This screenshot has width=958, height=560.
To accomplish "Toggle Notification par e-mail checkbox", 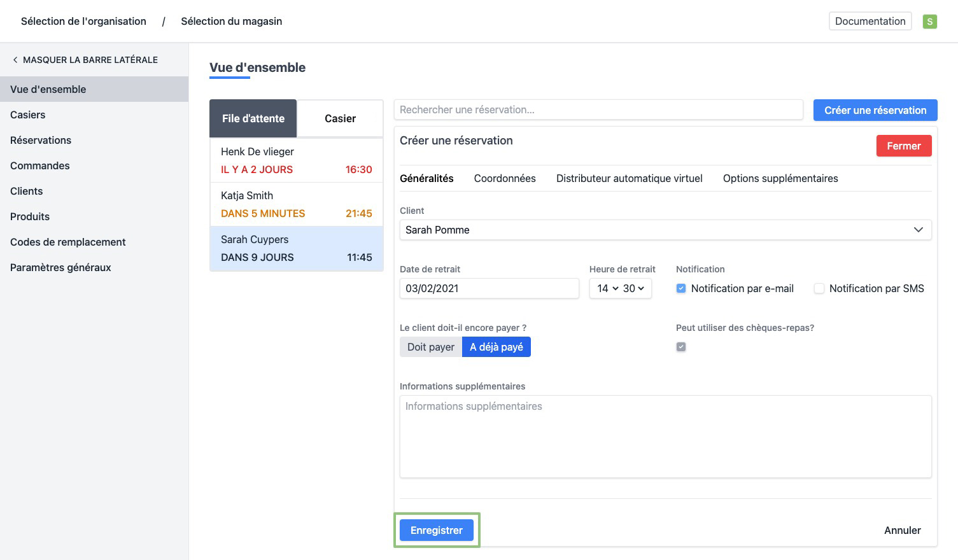I will (x=681, y=288).
